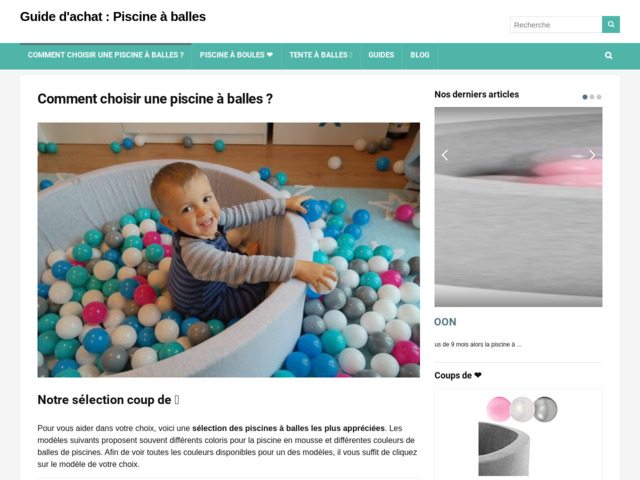The image size is (640, 480).
Task: Click the heart icon in Piscine à boules
Action: [270, 55]
